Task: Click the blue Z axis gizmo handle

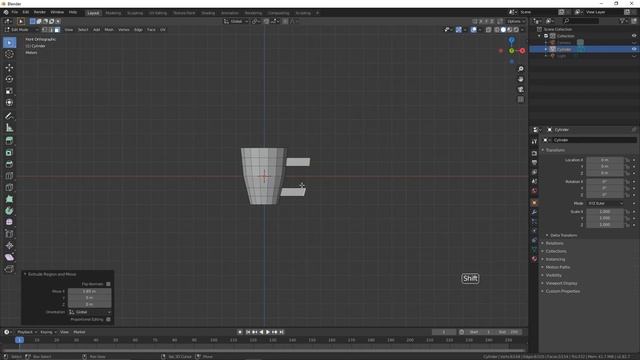Action: coord(511,40)
